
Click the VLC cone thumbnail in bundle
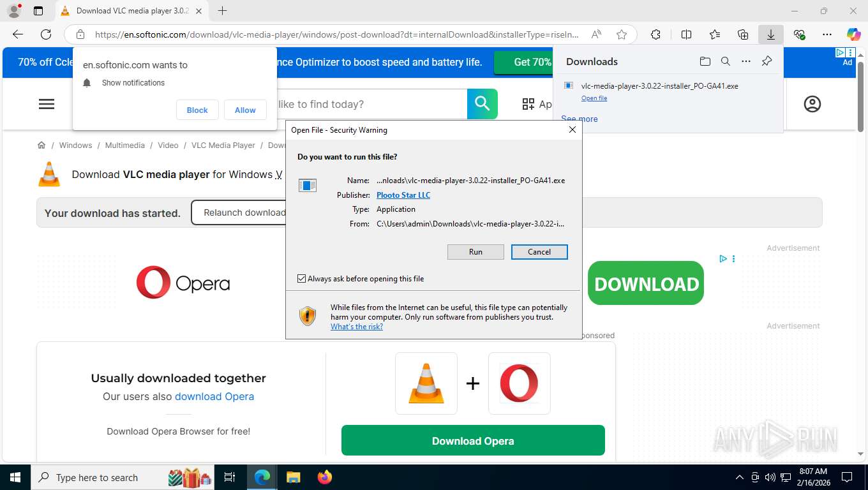pyautogui.click(x=426, y=383)
